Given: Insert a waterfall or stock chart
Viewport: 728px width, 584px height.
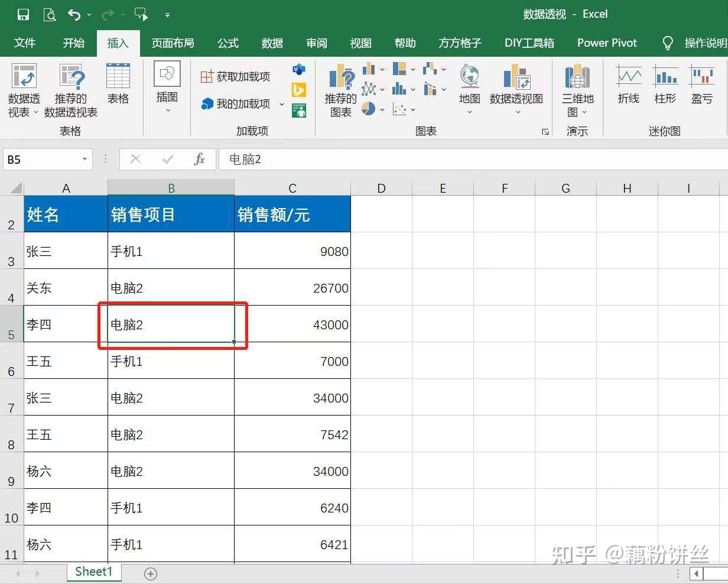Looking at the screenshot, I should 435,69.
